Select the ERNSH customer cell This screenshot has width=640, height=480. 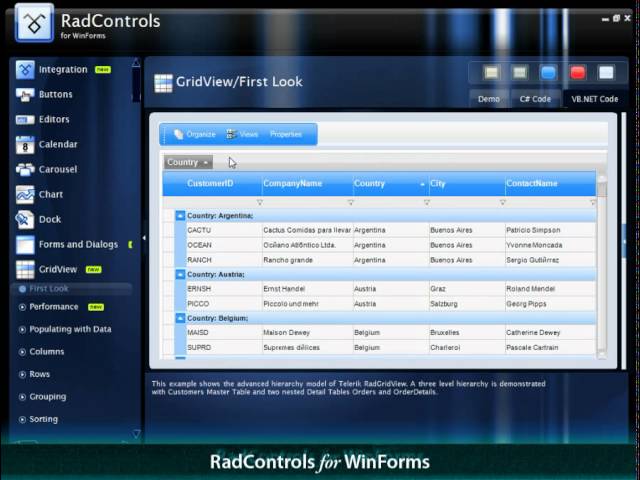[x=224, y=289]
